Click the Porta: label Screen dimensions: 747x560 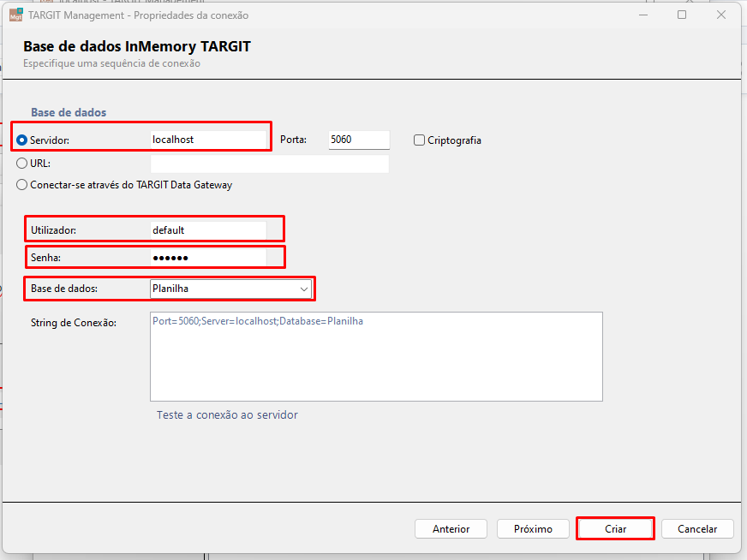click(294, 140)
